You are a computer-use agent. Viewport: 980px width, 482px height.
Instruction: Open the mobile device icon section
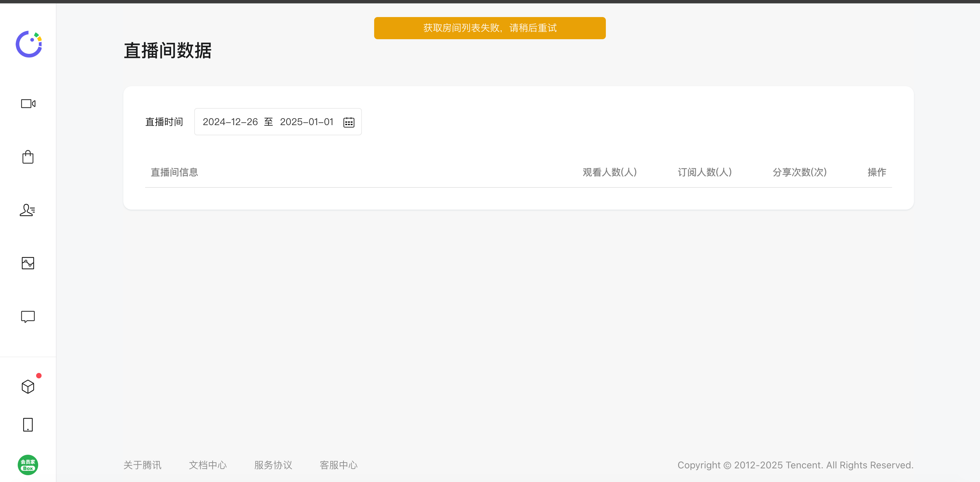28,424
